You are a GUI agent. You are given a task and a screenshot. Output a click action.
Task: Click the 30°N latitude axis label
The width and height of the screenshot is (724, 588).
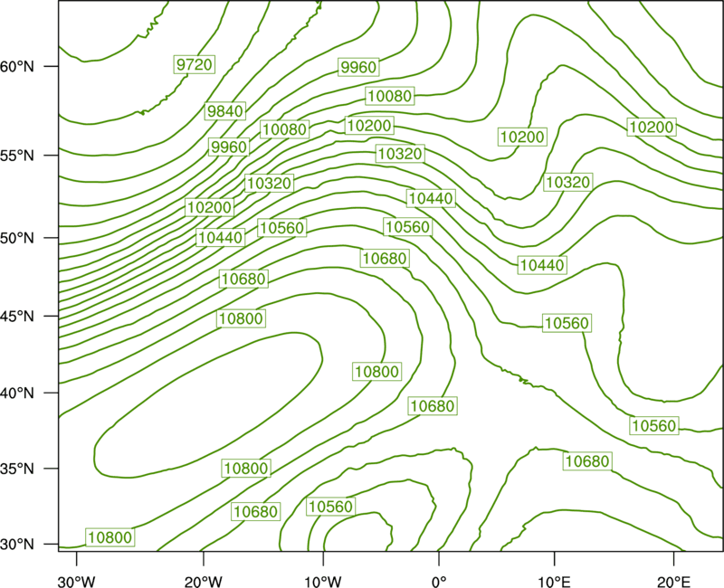[17, 545]
